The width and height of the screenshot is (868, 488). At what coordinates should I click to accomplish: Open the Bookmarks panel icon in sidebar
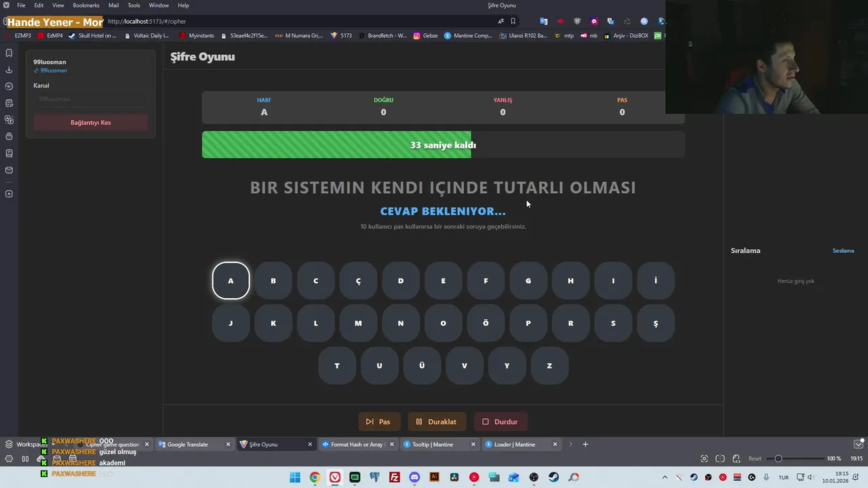click(x=9, y=53)
